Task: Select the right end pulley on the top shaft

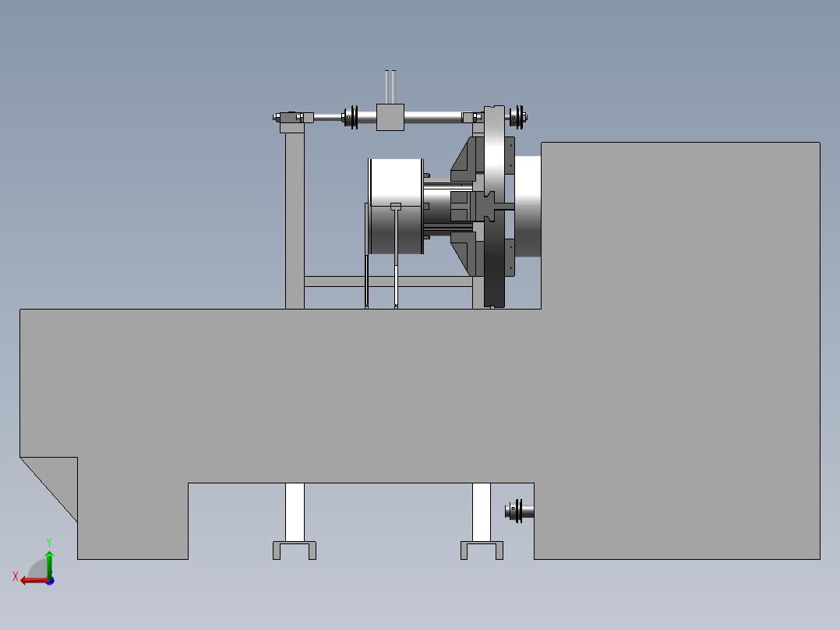Action: (x=517, y=117)
